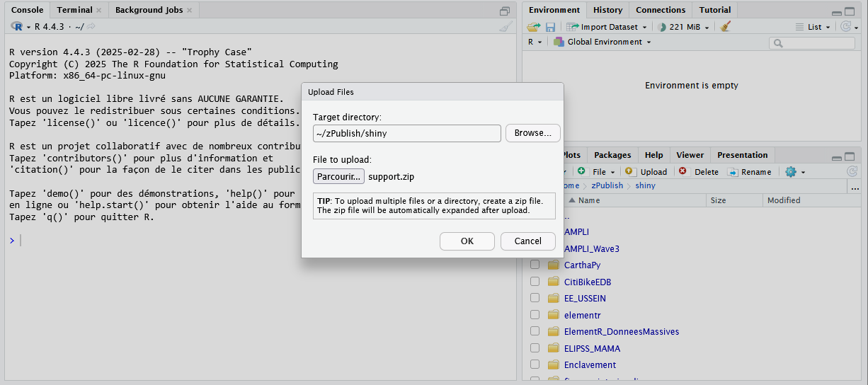Click the clear console broom icon
868x385 pixels.
pos(506,27)
